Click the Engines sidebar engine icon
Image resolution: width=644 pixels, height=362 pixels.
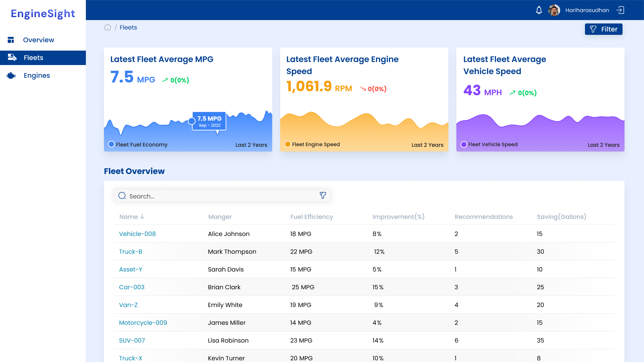tap(11, 76)
